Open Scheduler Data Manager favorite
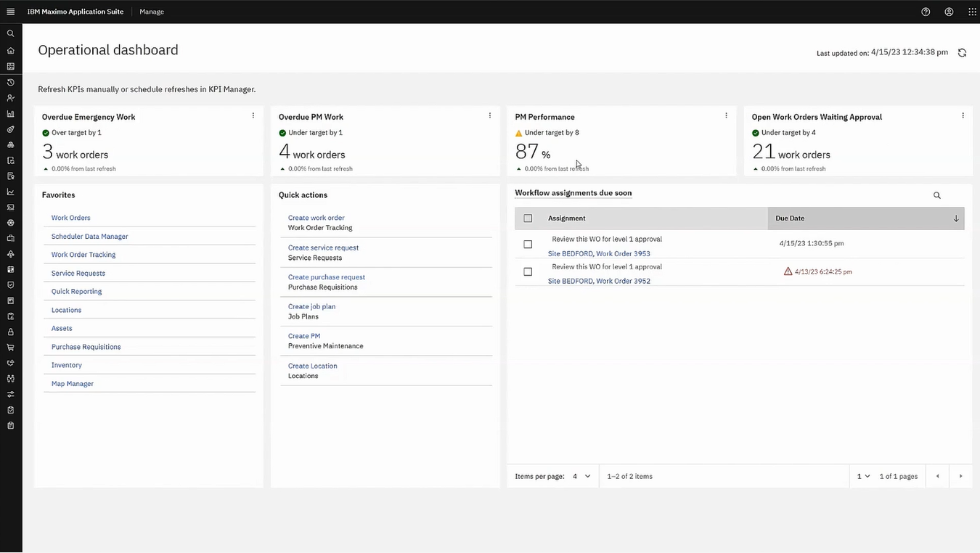The width and height of the screenshot is (980, 553). point(89,237)
